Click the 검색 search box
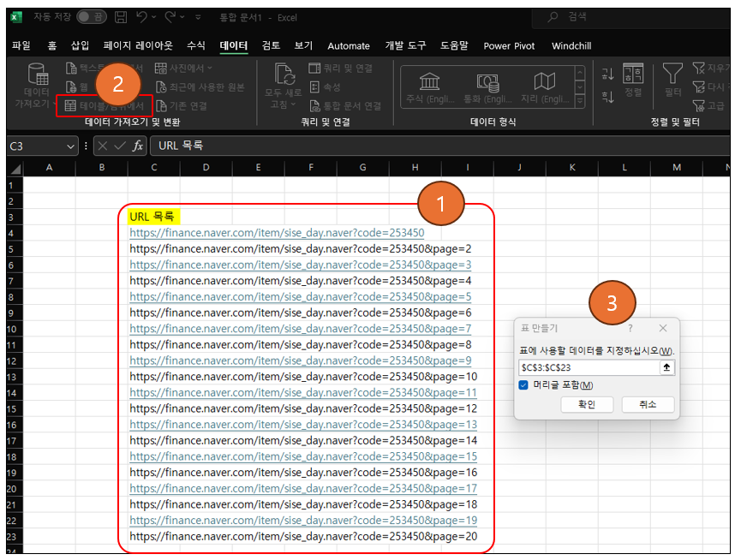The image size is (735, 560). tap(630, 17)
